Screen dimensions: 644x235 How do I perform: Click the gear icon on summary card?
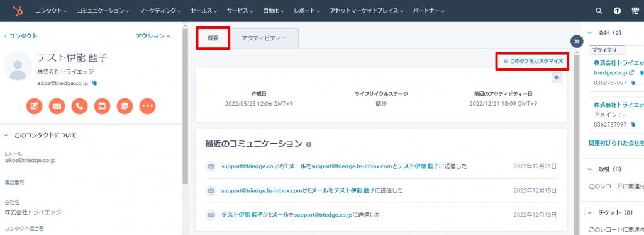pyautogui.click(x=557, y=77)
